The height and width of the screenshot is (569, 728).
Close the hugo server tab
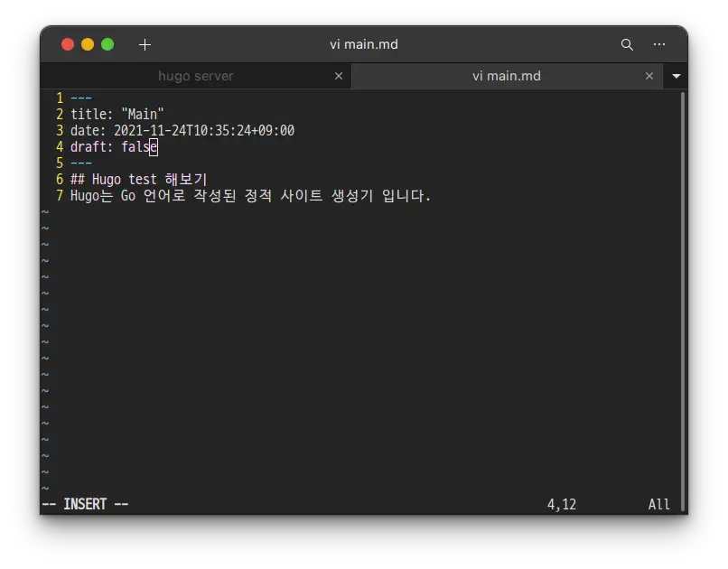339,76
